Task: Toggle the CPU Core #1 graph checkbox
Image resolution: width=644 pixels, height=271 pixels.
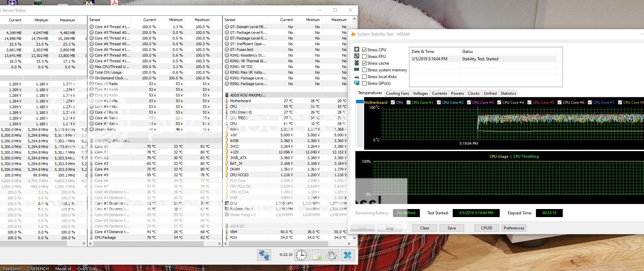Action: coord(408,103)
